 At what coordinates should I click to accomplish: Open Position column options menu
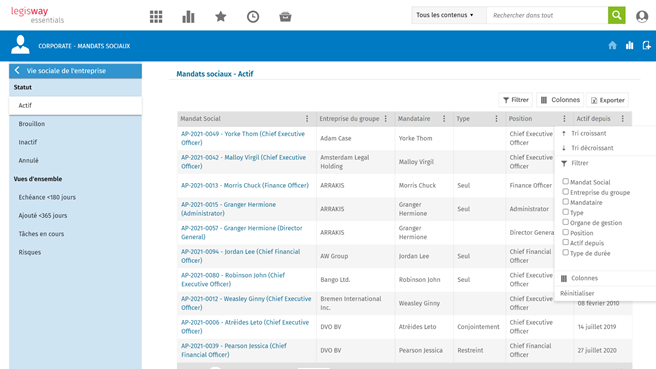(564, 119)
